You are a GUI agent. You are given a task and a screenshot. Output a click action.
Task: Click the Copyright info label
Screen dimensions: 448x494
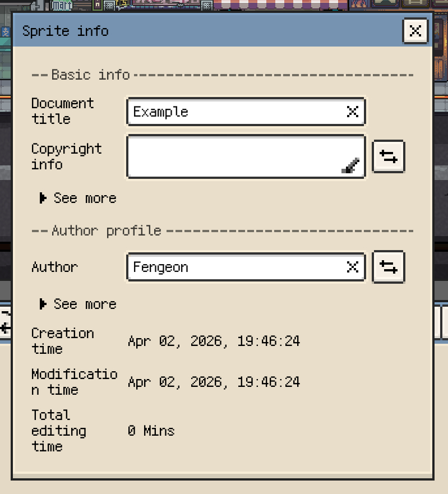[x=66, y=156]
